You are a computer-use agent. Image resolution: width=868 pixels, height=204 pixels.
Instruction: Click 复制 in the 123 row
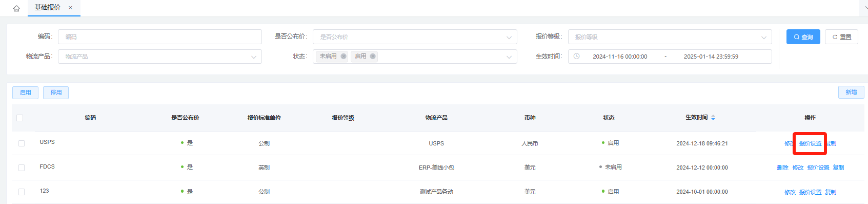[831, 192]
